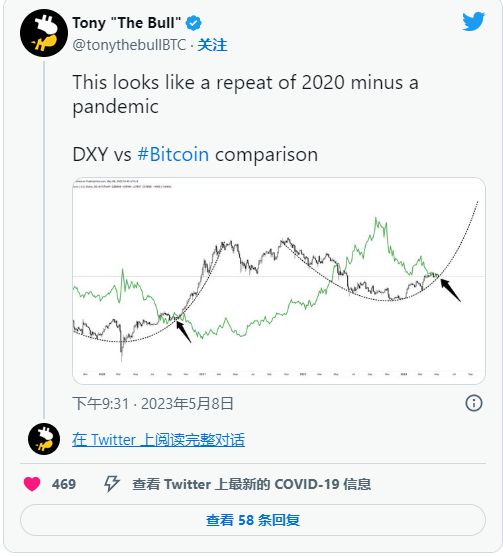Open the DXY vs Bitcoin chart image

[x=279, y=281]
